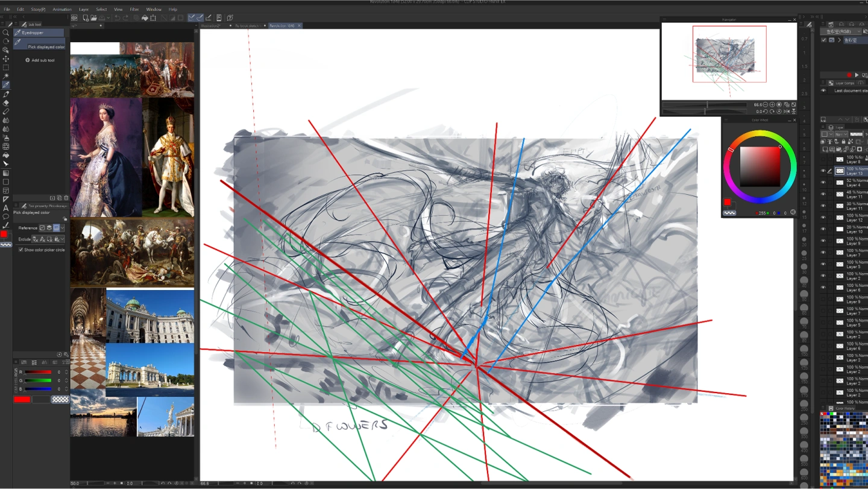
Task: Click the smartphone connect icon
Action: tap(219, 17)
